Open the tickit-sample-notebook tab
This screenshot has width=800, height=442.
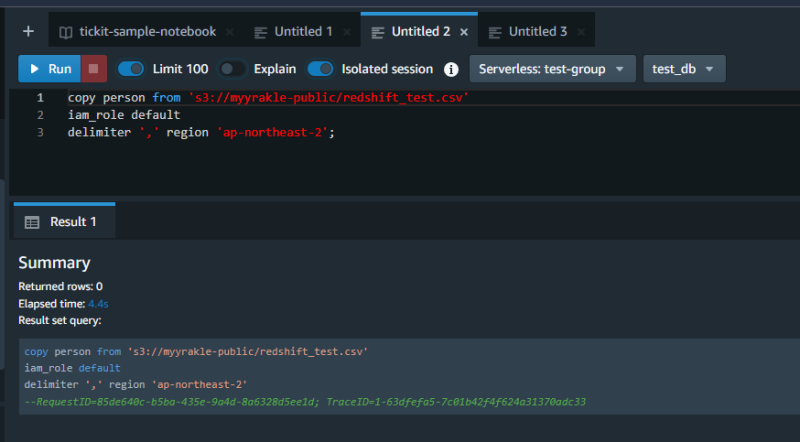point(146,32)
